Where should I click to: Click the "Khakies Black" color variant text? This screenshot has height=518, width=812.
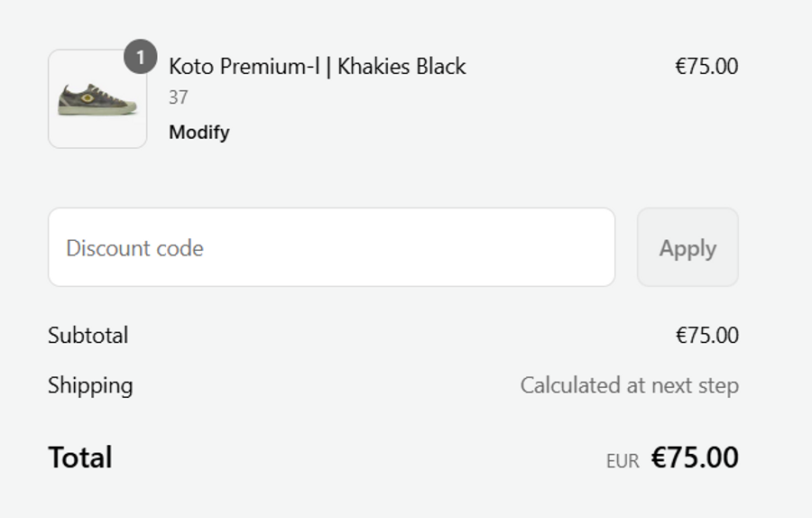[401, 67]
